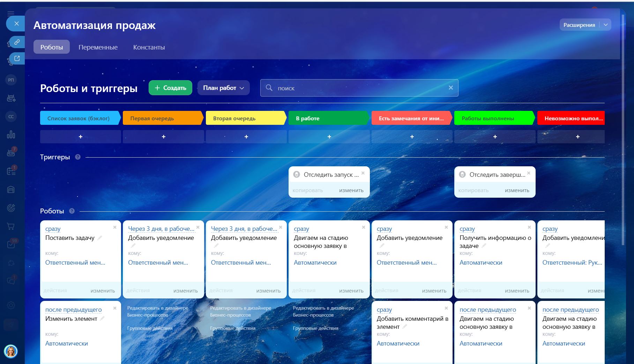
Task: Switch to the Константы tab
Action: [x=149, y=47]
